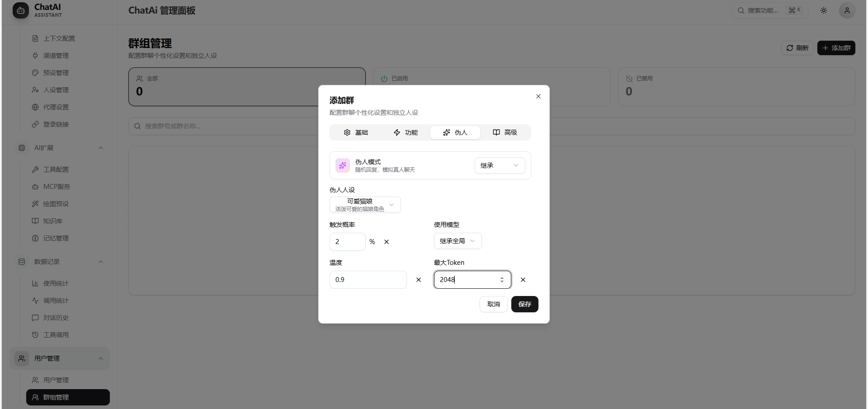The width and height of the screenshot is (868, 409).
Task: Open the 上下文配置 sidebar item
Action: click(x=58, y=38)
